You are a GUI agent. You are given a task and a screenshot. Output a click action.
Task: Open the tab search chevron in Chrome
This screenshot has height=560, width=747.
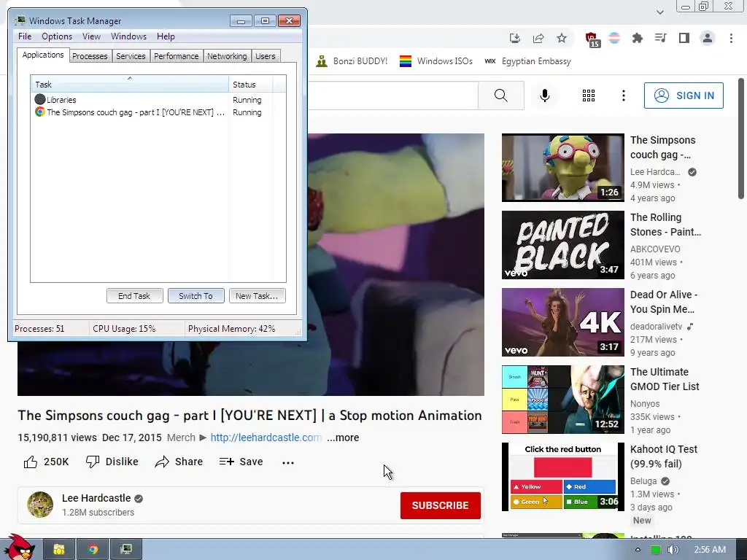659,12
